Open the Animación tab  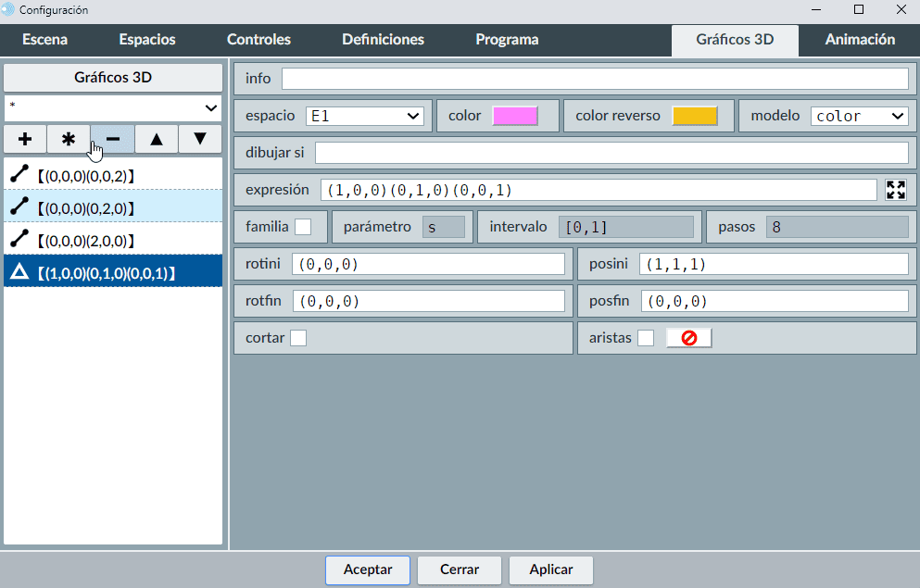click(859, 40)
